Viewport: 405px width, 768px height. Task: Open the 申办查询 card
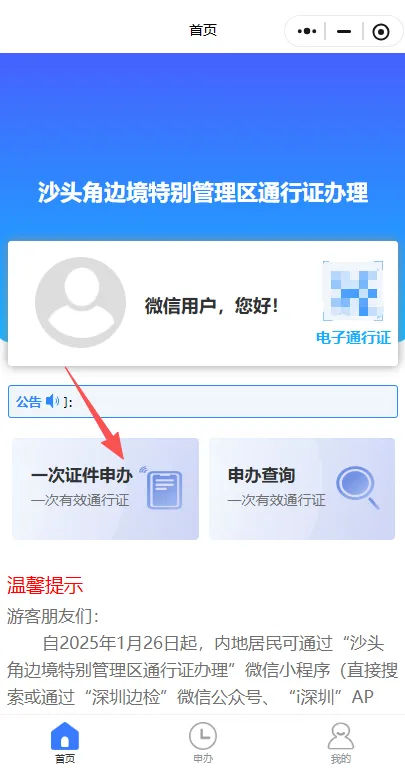pyautogui.click(x=302, y=489)
